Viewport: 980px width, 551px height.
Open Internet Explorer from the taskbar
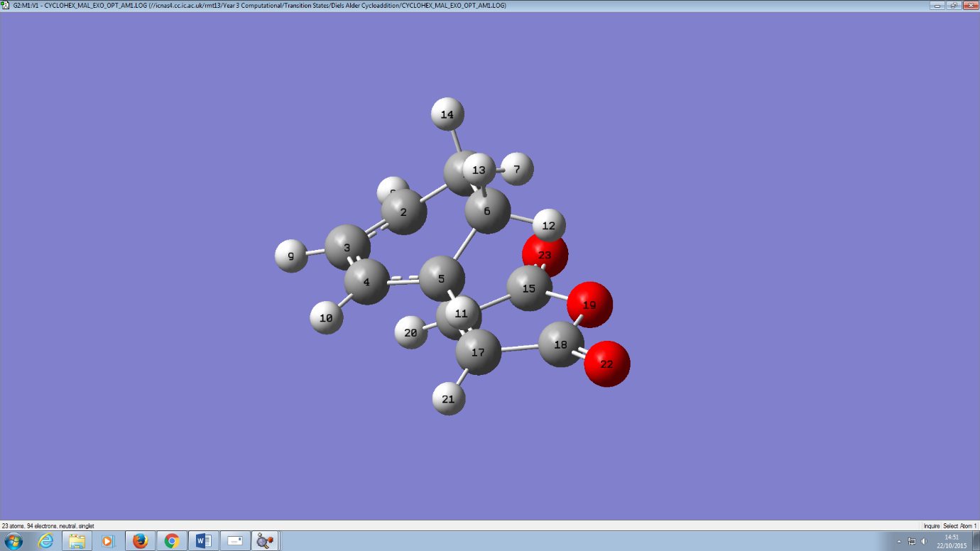coord(46,541)
